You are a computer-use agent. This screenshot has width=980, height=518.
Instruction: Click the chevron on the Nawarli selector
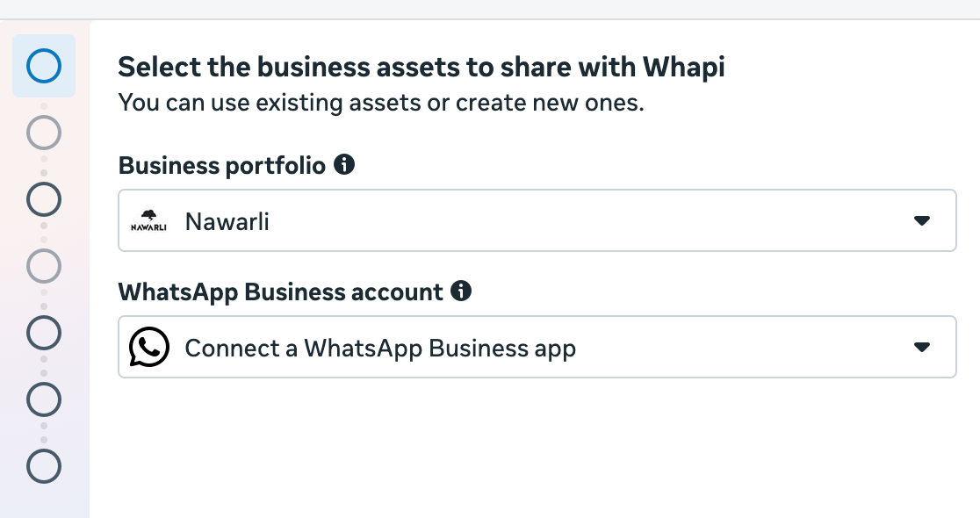click(922, 220)
